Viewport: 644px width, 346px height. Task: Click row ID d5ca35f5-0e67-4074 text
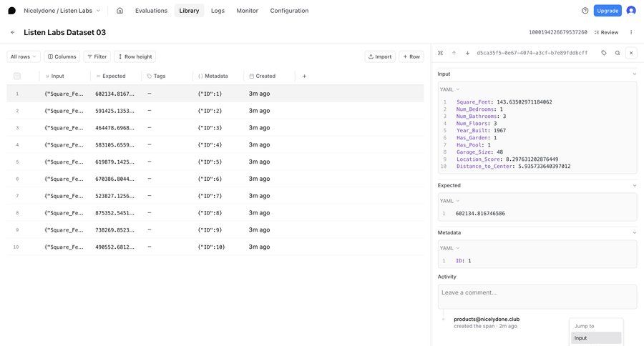pyautogui.click(x=532, y=53)
